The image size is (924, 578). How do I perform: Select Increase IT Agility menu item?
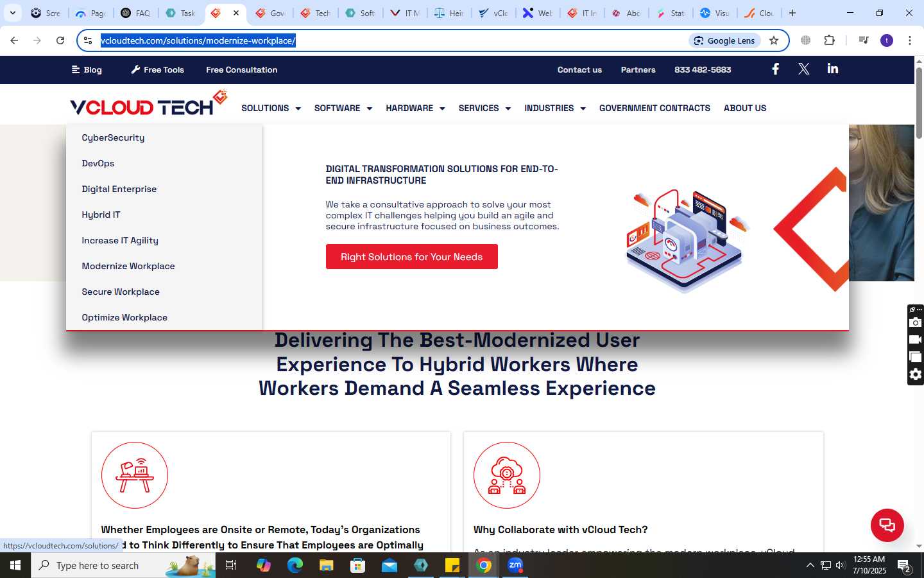(x=120, y=240)
